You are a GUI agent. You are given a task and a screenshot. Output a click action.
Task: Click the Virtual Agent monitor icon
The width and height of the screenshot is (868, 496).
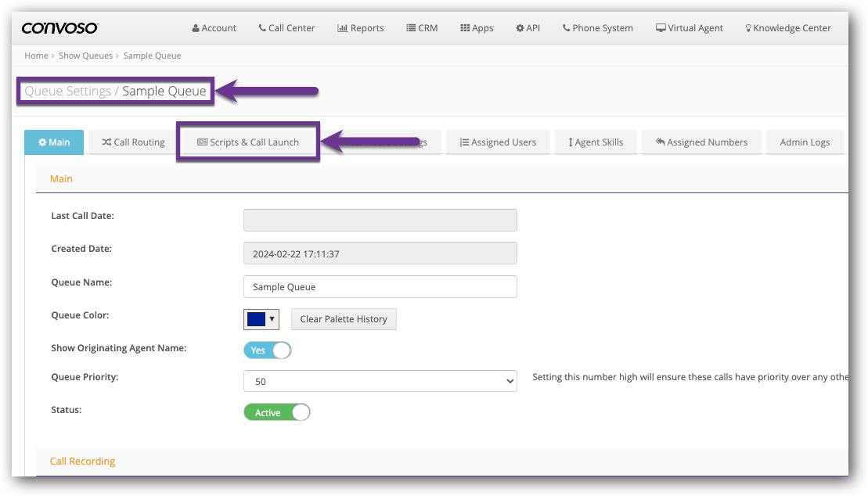[x=661, y=28]
